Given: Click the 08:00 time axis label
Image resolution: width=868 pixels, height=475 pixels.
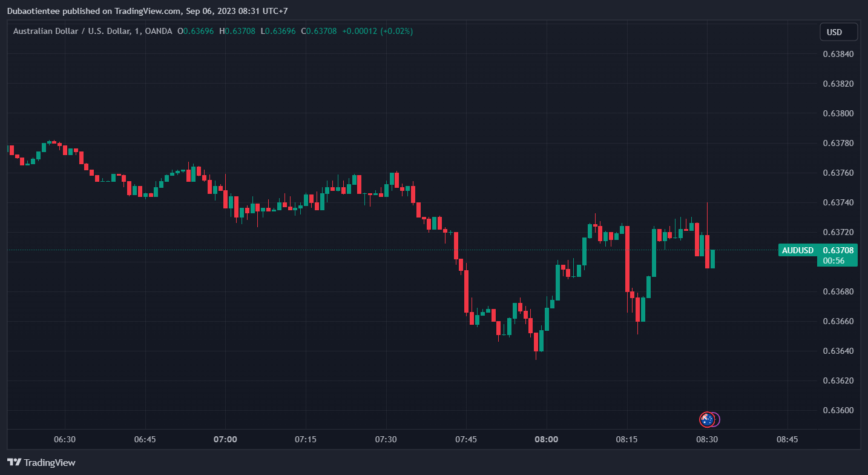Looking at the screenshot, I should tap(546, 439).
